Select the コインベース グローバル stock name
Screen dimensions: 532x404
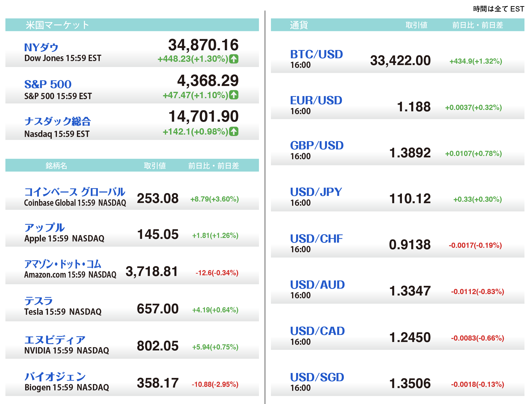pyautogui.click(x=75, y=192)
